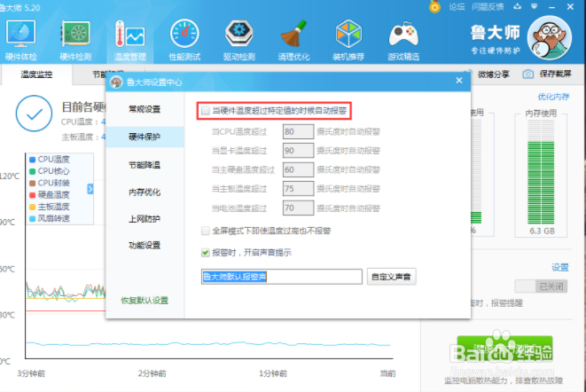This screenshot has width=586, height=392.
Task: Click motherboard threshold field 75
Action: 298,189
